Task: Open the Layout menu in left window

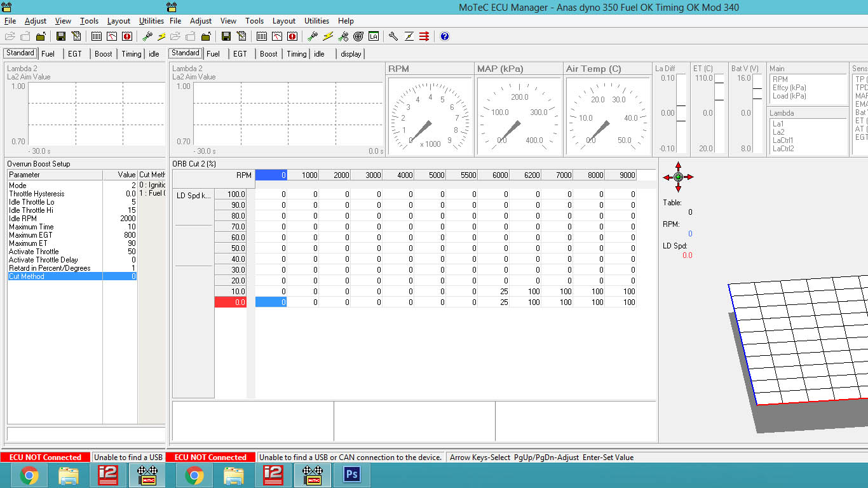Action: pos(119,21)
